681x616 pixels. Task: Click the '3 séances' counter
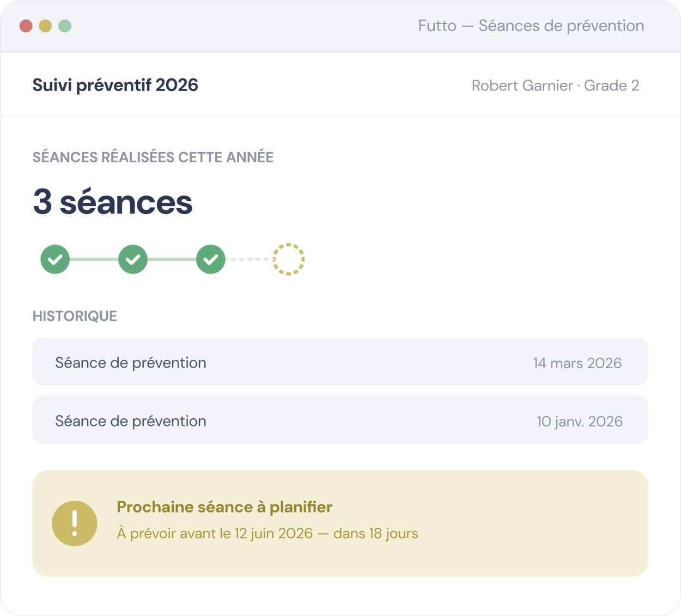(113, 202)
